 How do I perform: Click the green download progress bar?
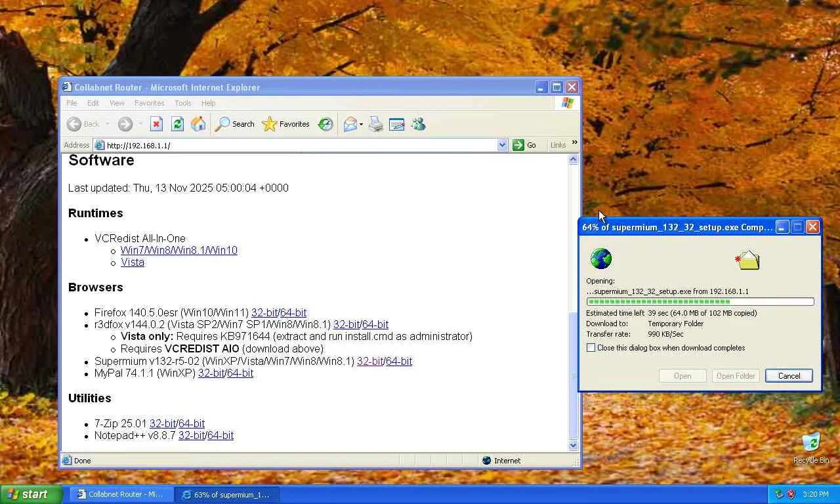coord(700,302)
